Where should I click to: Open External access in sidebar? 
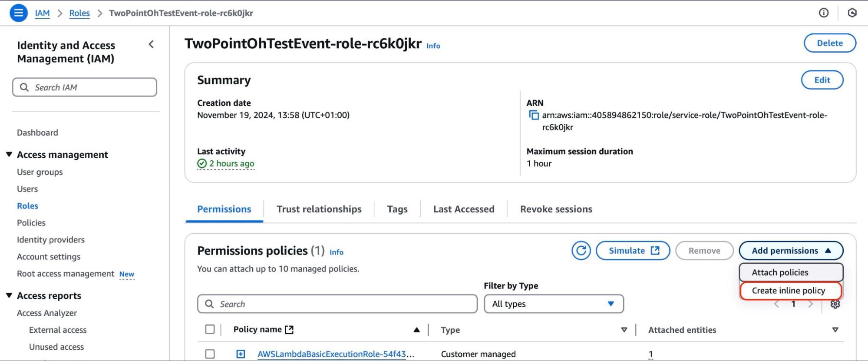click(58, 330)
